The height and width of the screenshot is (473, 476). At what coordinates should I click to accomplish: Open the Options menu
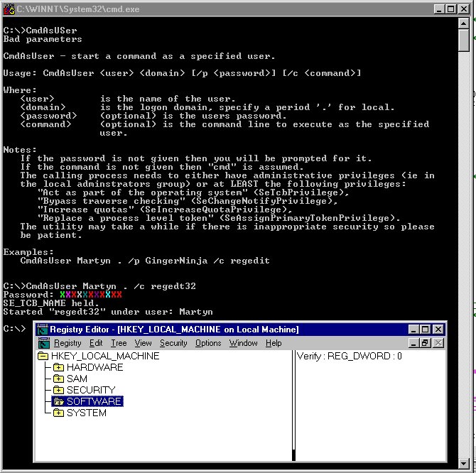[208, 343]
